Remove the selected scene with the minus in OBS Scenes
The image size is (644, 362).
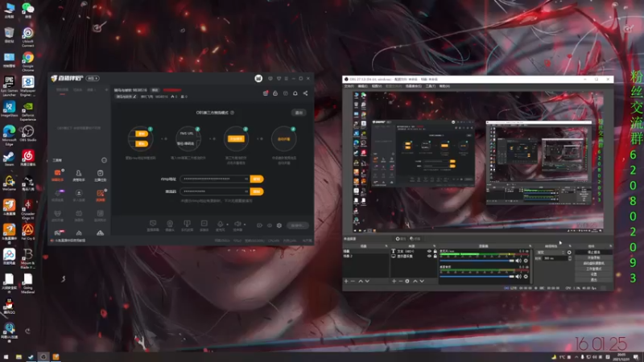pos(353,281)
